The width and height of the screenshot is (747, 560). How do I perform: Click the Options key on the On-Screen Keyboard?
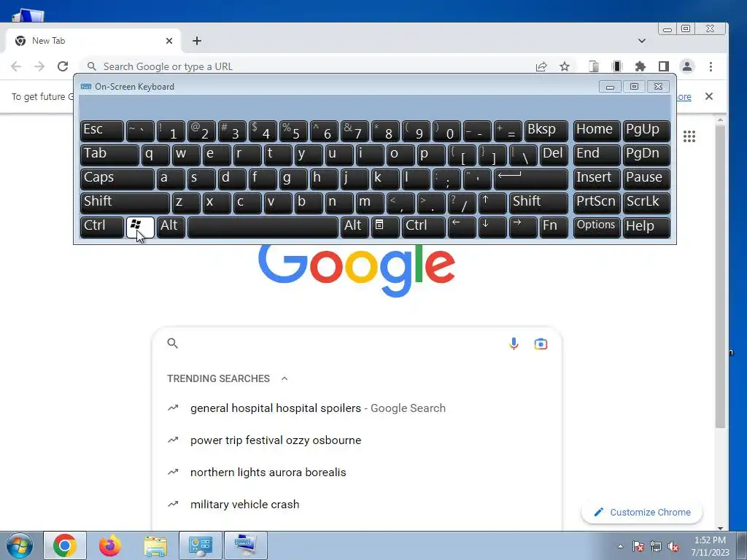597,227
